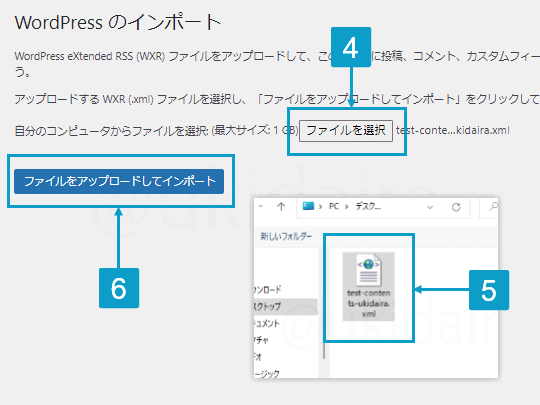Select test-contents-ukidaira.xml file icon

click(x=368, y=286)
